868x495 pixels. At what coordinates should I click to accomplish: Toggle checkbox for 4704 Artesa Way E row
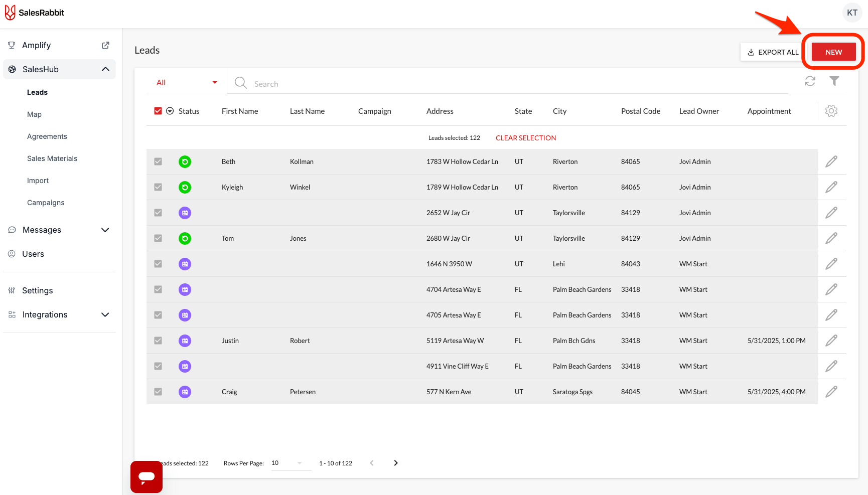point(158,289)
